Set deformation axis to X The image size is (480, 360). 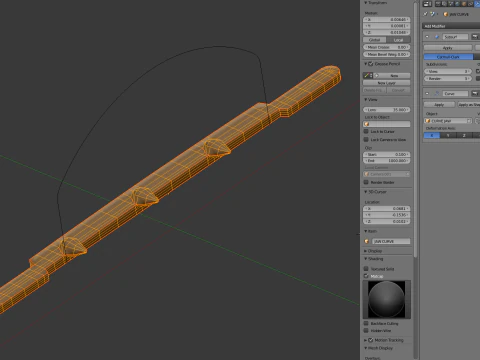coord(432,135)
